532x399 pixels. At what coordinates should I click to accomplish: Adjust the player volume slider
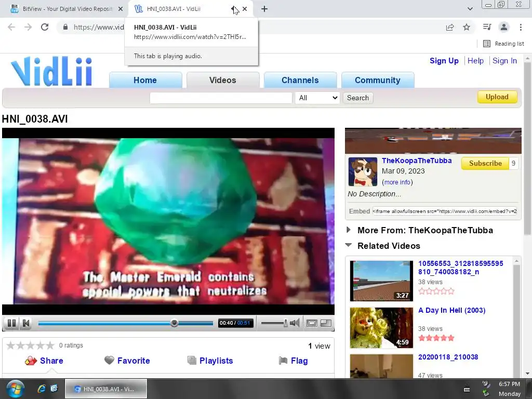coord(274,323)
